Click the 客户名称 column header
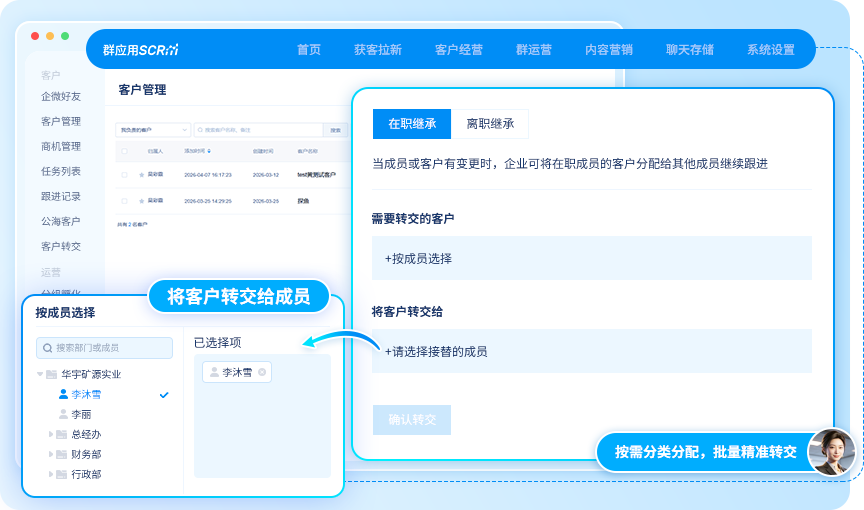Image resolution: width=864 pixels, height=510 pixels. [x=307, y=151]
